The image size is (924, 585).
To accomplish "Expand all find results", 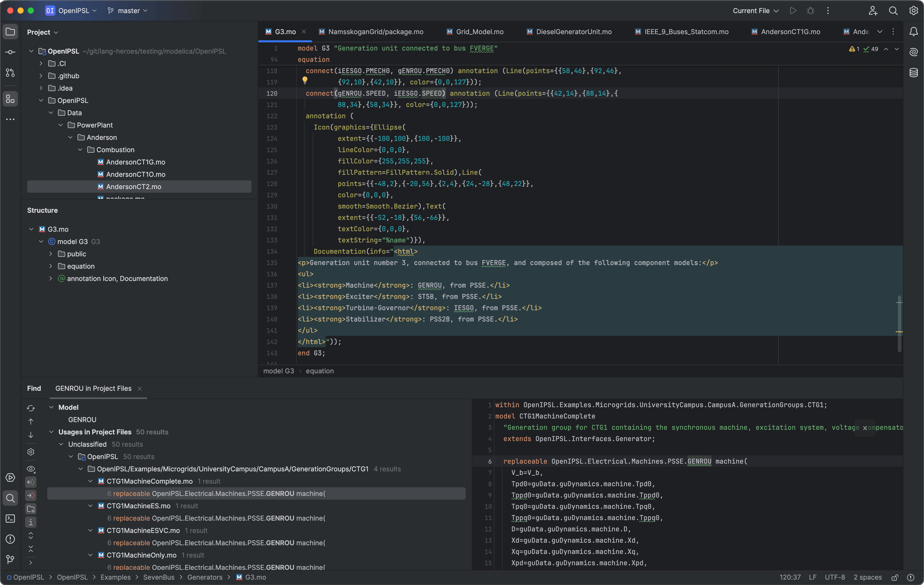I will point(31,535).
